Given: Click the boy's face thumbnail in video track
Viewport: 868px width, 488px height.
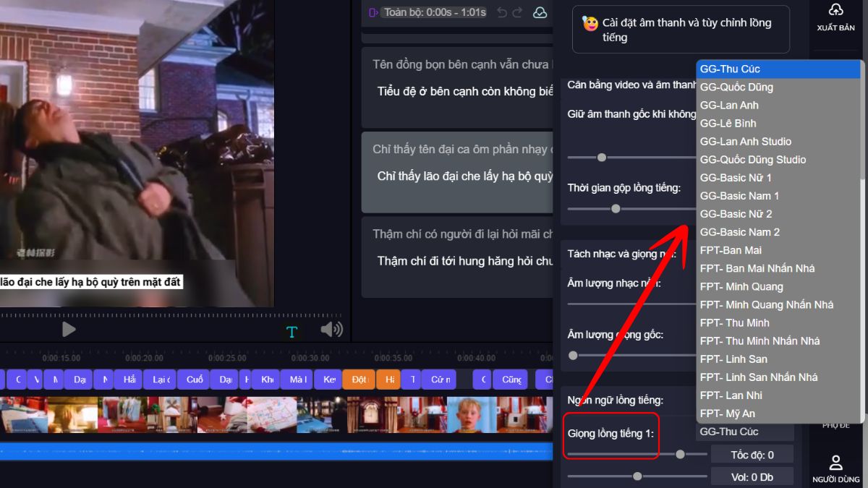Looking at the screenshot, I should pos(471,414).
